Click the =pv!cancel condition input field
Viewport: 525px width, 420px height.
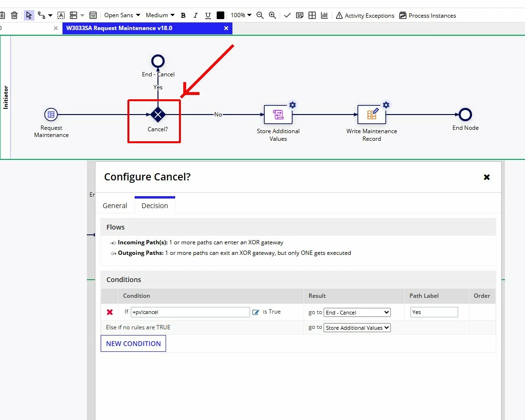[x=190, y=312]
